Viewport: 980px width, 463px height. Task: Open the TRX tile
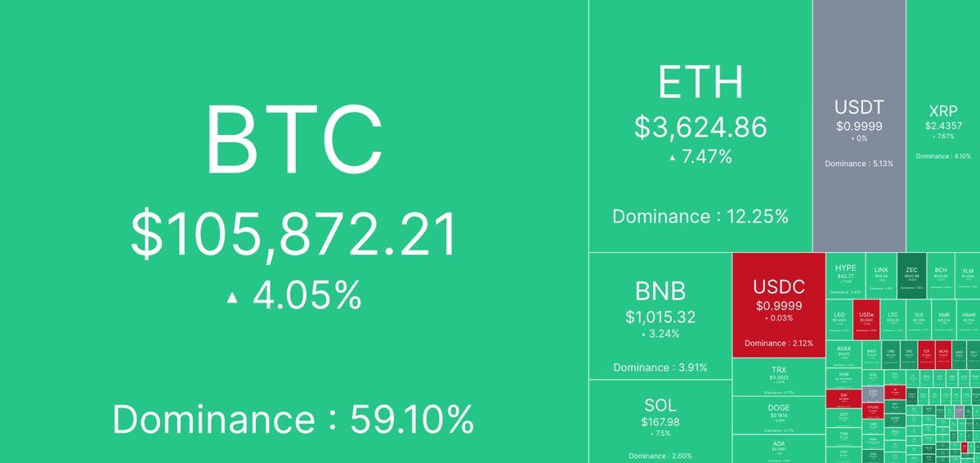779,376
